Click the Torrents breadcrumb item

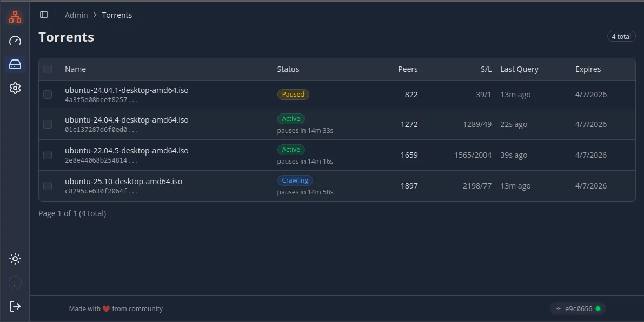click(117, 15)
